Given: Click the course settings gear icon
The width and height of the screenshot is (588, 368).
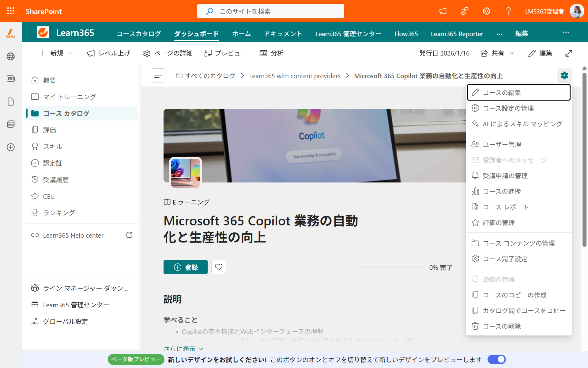Looking at the screenshot, I should 564,75.
